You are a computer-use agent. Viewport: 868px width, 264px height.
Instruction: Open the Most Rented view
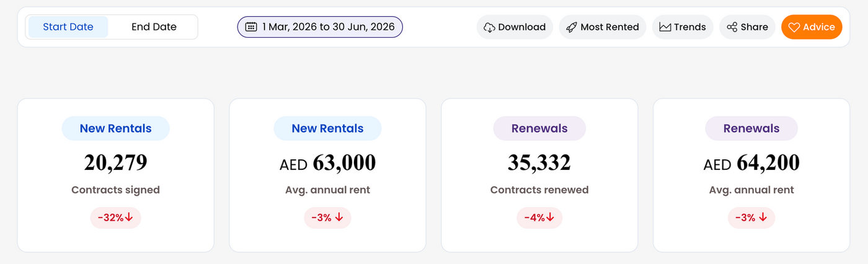[x=603, y=27]
